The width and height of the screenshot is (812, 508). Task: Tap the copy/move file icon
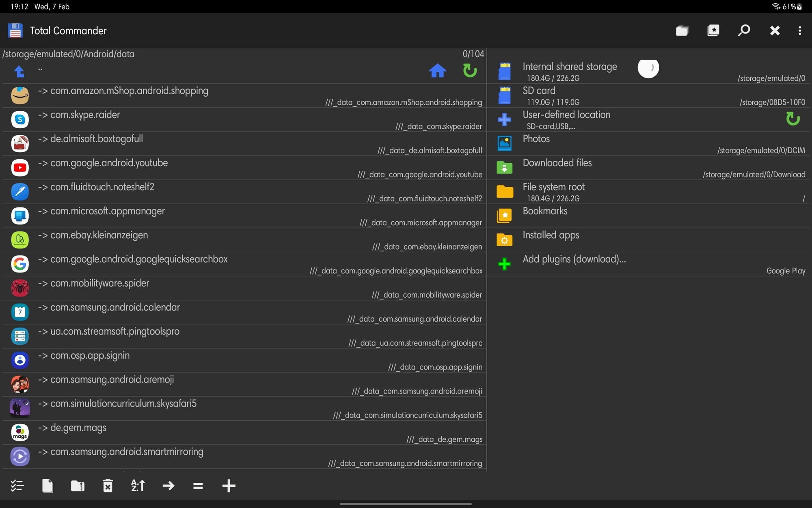click(48, 486)
